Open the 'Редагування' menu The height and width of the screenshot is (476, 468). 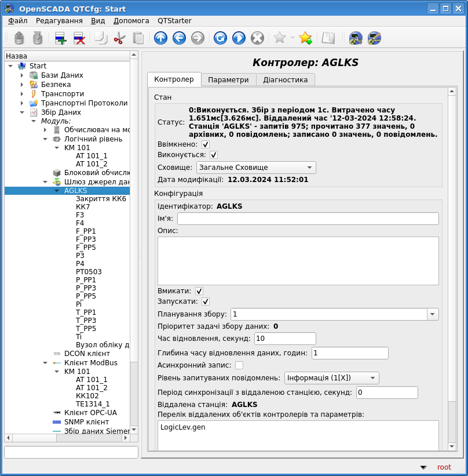[59, 21]
